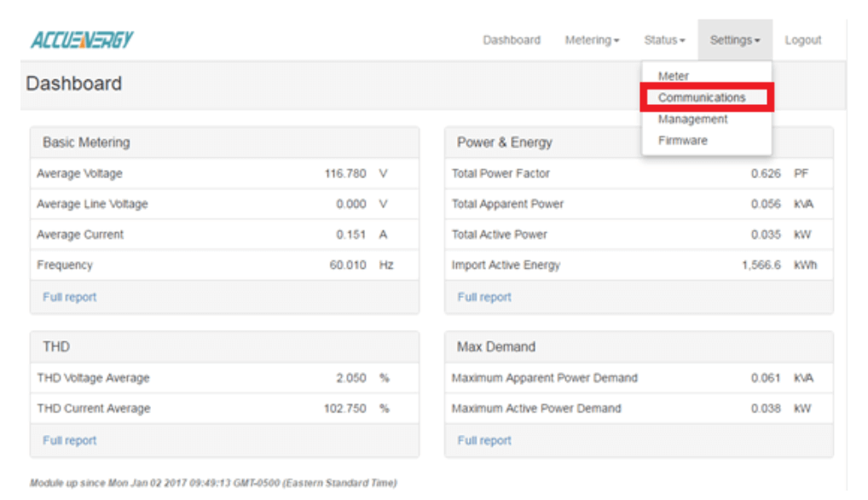Click the Module up since timestamp text

[x=213, y=483]
